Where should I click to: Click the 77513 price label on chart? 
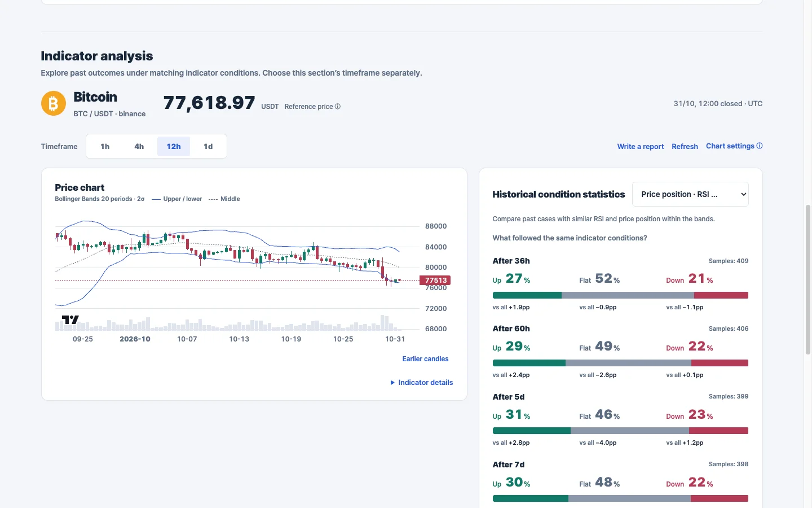pos(435,280)
